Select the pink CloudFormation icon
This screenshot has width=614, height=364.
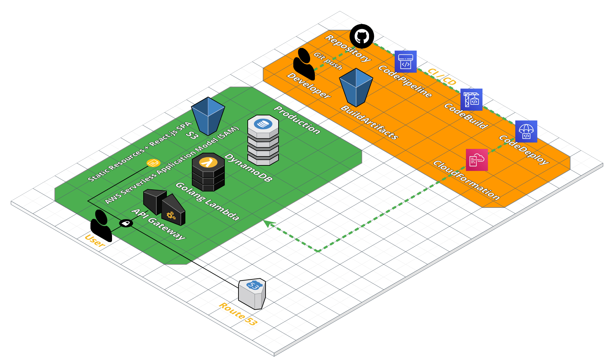[x=477, y=160]
